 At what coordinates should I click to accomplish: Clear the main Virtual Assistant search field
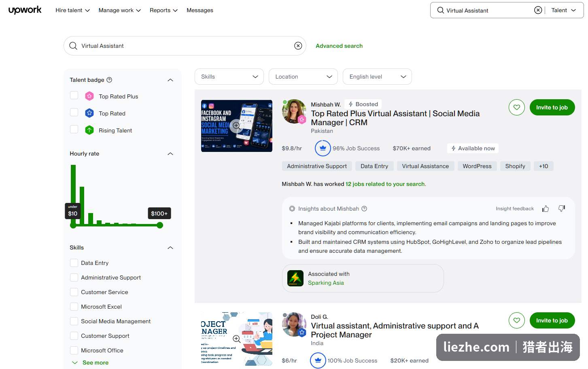coord(298,46)
